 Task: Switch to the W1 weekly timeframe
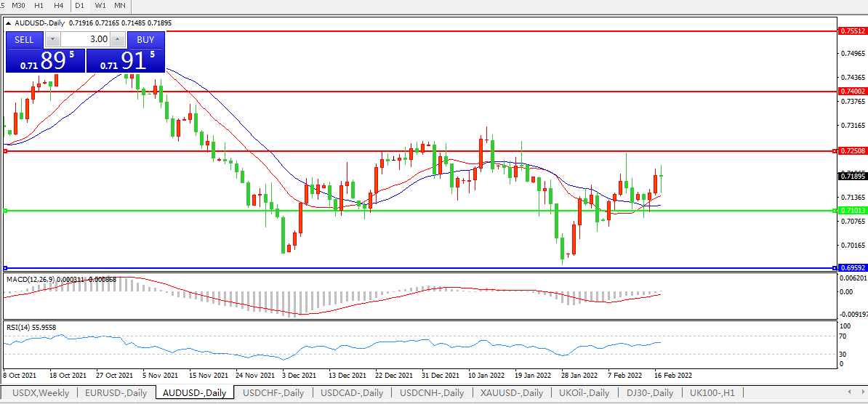click(100, 6)
